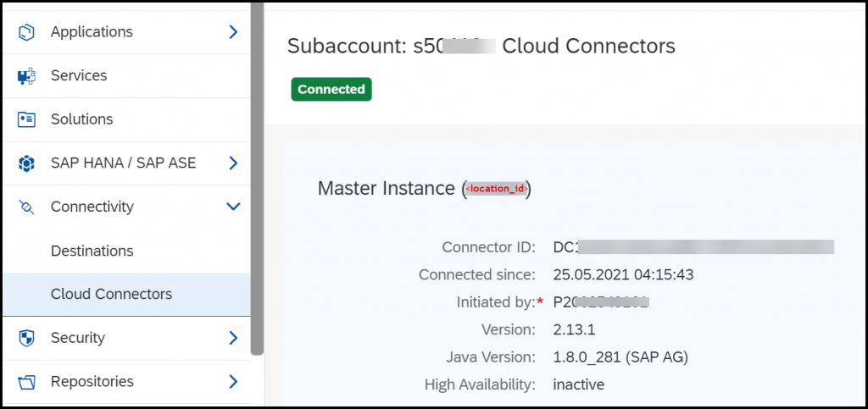Expand the SAP HANA / SAP ASE chevron
868x409 pixels.
(233, 163)
